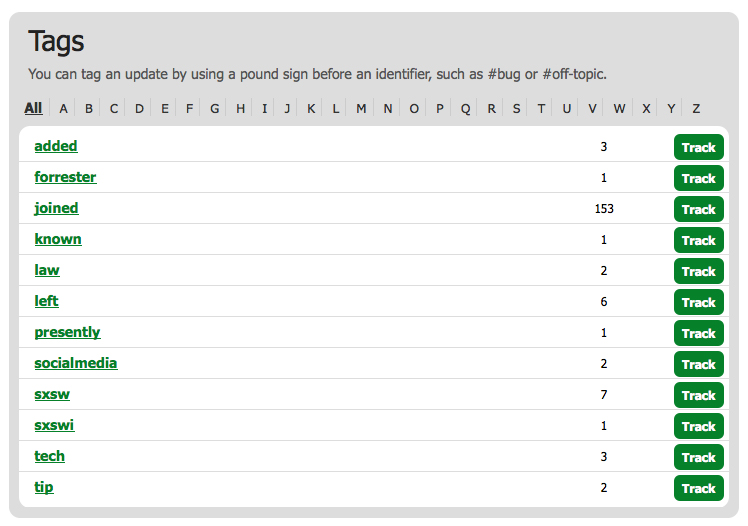Viewport: 748px width, 526px height.
Task: Filter tags by letter L
Action: click(x=336, y=109)
